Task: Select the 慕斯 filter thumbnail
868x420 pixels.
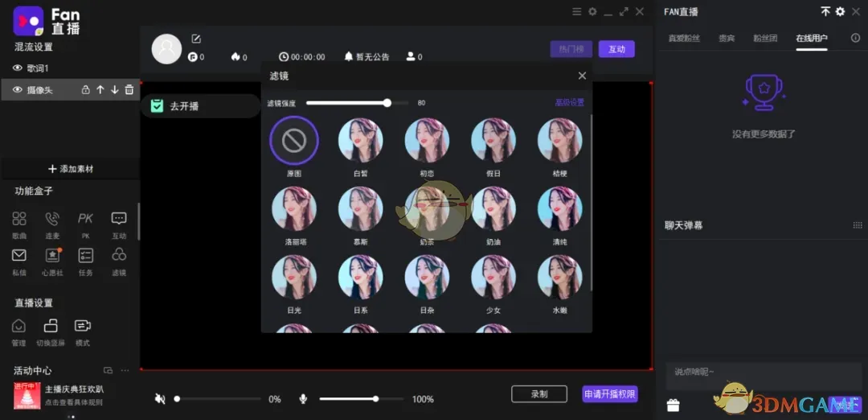Action: click(360, 208)
